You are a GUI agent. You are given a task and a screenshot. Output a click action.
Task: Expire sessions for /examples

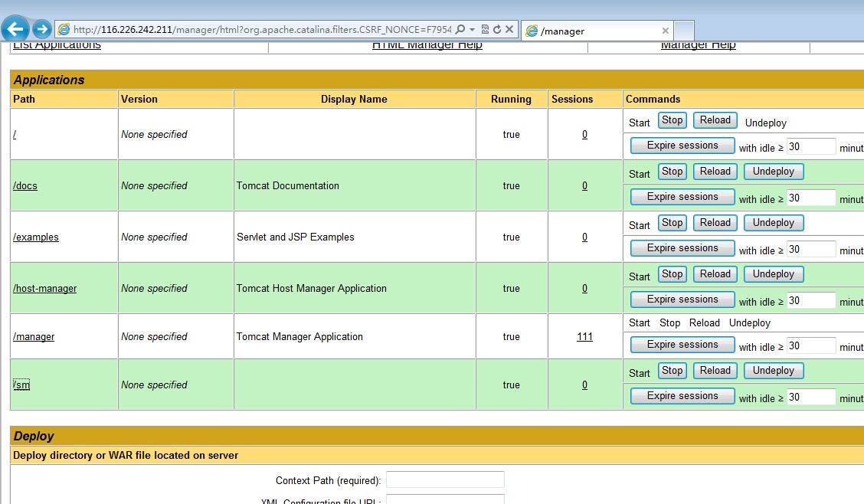[682, 248]
